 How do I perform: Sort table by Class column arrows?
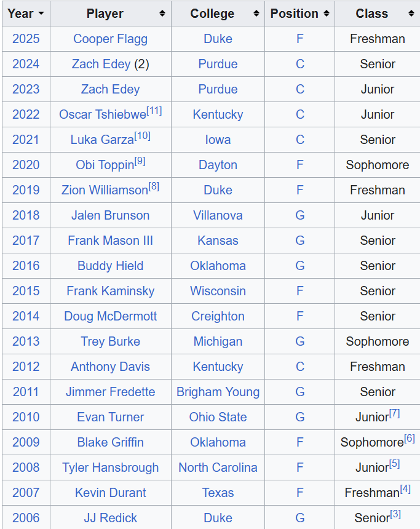pyautogui.click(x=411, y=14)
